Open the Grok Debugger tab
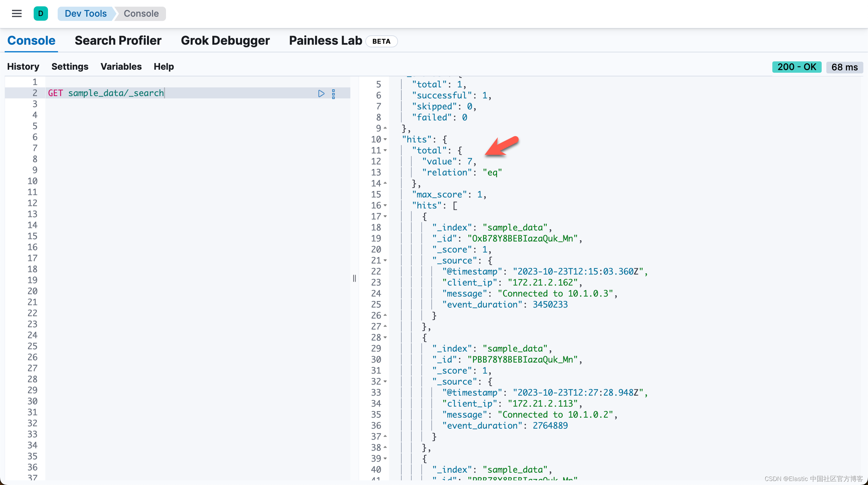Image resolution: width=868 pixels, height=485 pixels. 225,40
